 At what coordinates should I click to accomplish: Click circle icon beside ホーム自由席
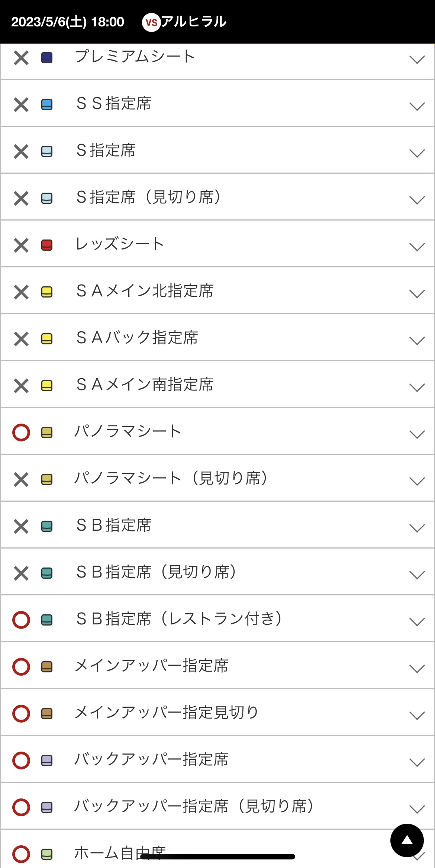(21, 854)
